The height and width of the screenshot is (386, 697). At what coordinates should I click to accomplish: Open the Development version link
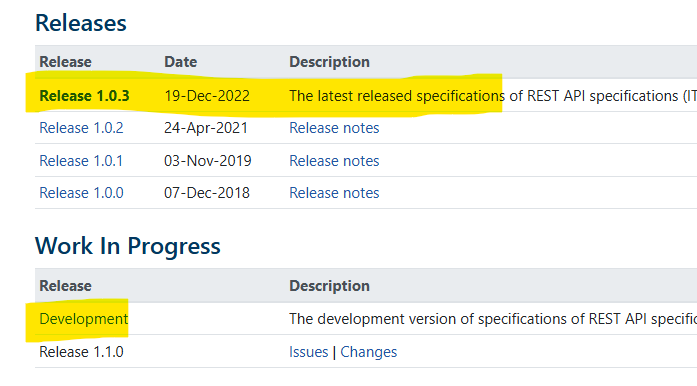84,319
